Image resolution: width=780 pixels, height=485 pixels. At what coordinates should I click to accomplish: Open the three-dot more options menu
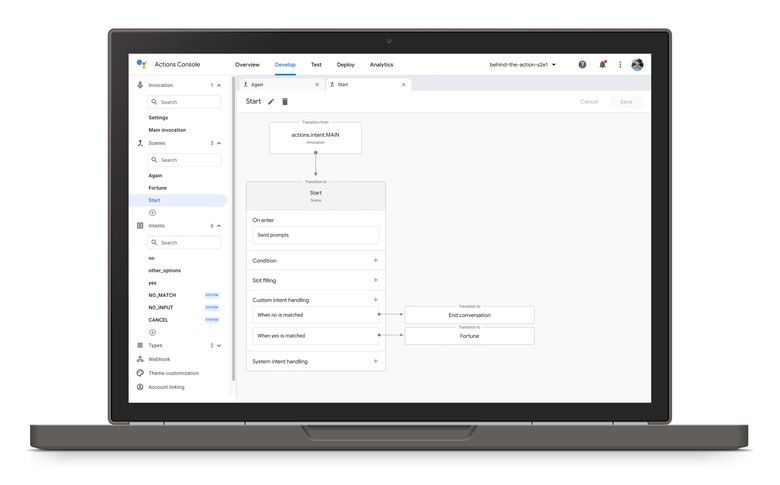click(x=620, y=65)
